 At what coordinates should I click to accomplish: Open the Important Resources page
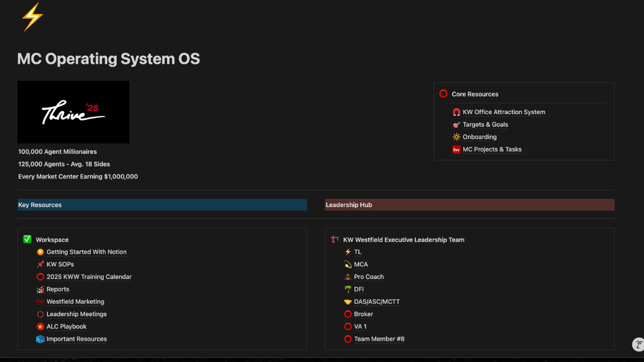point(76,339)
